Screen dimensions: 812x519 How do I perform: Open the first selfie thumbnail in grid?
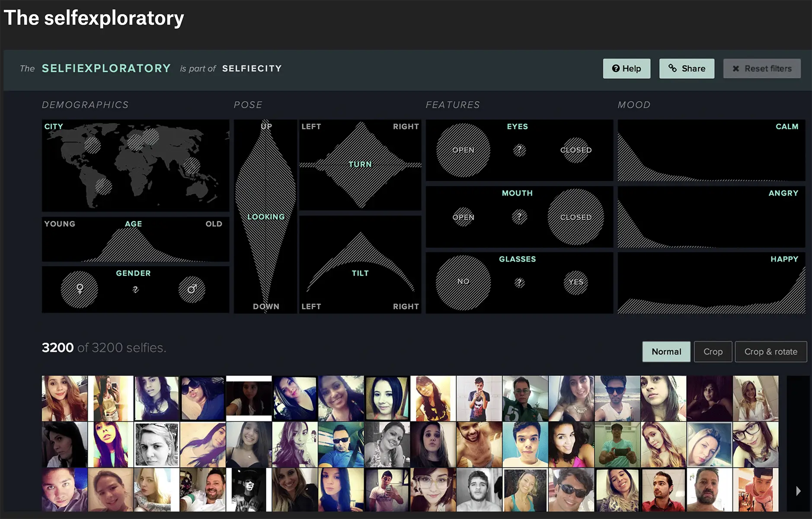coord(64,398)
